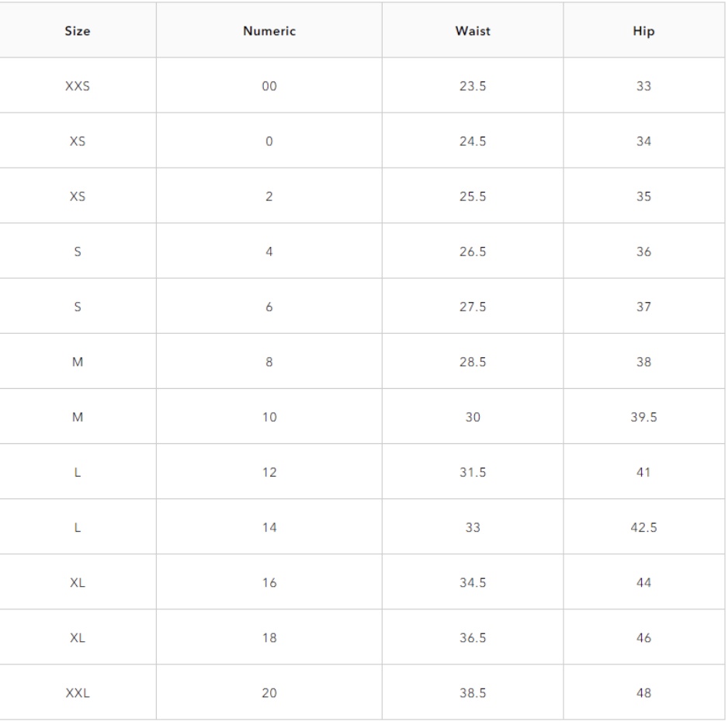This screenshot has height=725, width=728.
Task: Select hip measurement 42.5
Action: click(x=643, y=527)
